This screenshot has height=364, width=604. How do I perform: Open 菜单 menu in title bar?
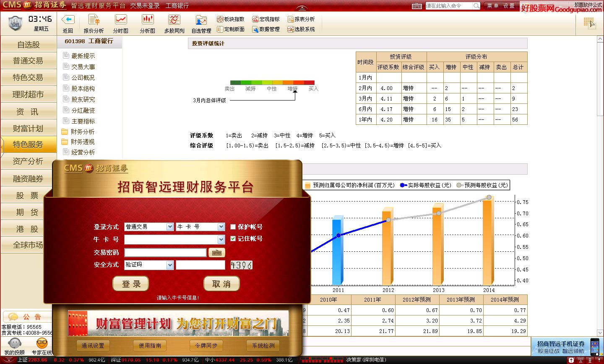click(492, 6)
